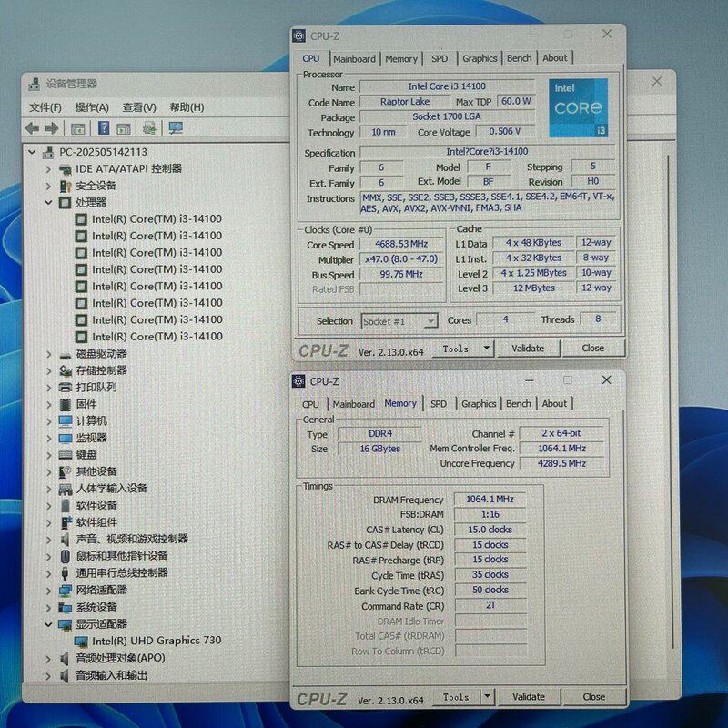Click the Intel(R) UHD Graphics 730 adapter icon
The height and width of the screenshot is (728, 728).
coord(81,642)
